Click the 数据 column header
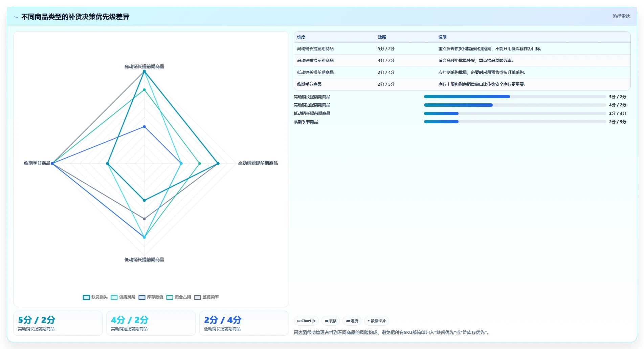Image resolution: width=644 pixels, height=349 pixels. [x=382, y=37]
